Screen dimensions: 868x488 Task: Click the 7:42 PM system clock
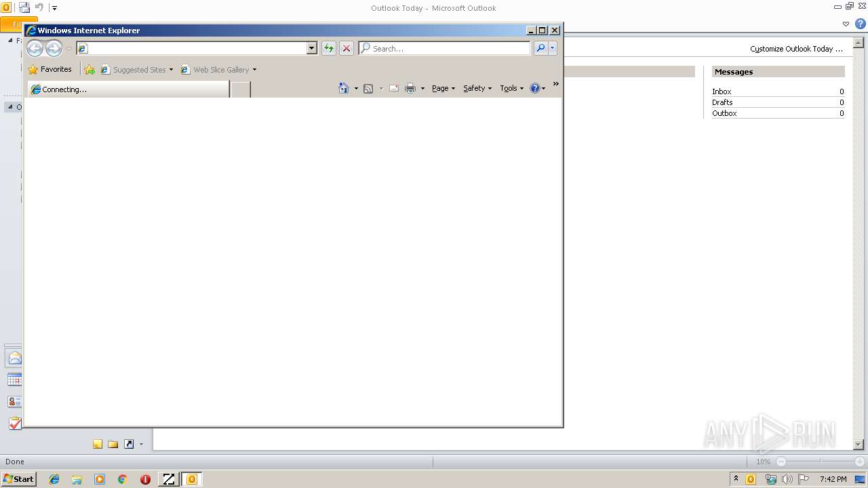point(833,479)
